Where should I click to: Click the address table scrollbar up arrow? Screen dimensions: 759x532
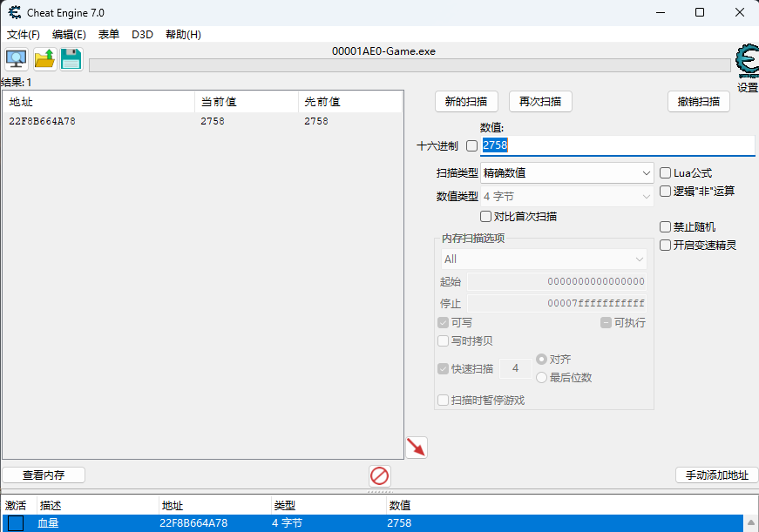pyautogui.click(x=751, y=522)
